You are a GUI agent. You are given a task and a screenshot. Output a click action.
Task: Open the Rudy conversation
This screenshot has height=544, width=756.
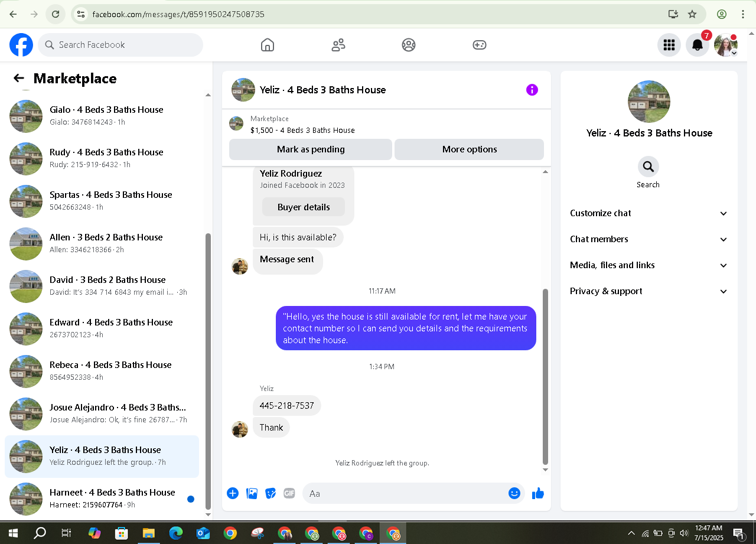tap(102, 158)
